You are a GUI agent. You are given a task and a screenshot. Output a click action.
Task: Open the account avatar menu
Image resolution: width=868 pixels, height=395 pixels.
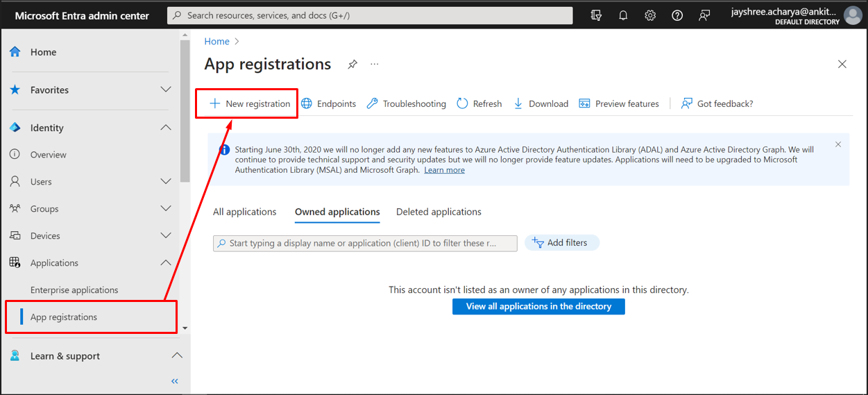tap(853, 15)
